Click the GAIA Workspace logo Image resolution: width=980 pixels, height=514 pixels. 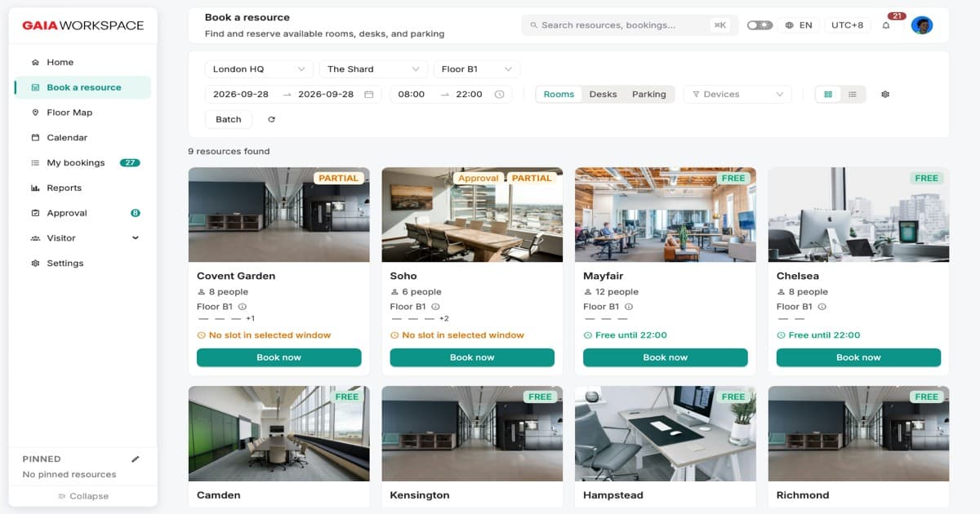point(83,25)
